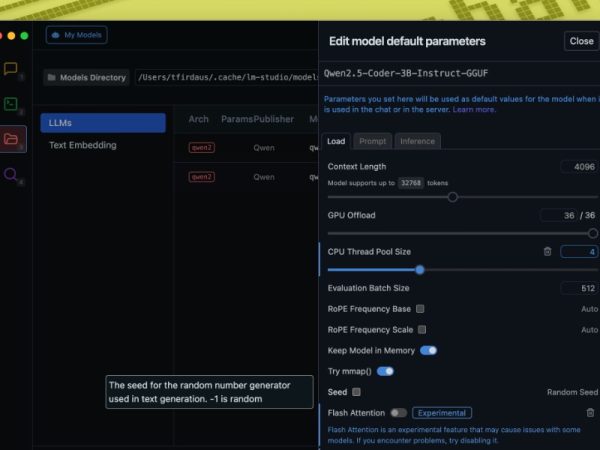
Task: Click the GPU Offload slider handle
Action: 593,233
